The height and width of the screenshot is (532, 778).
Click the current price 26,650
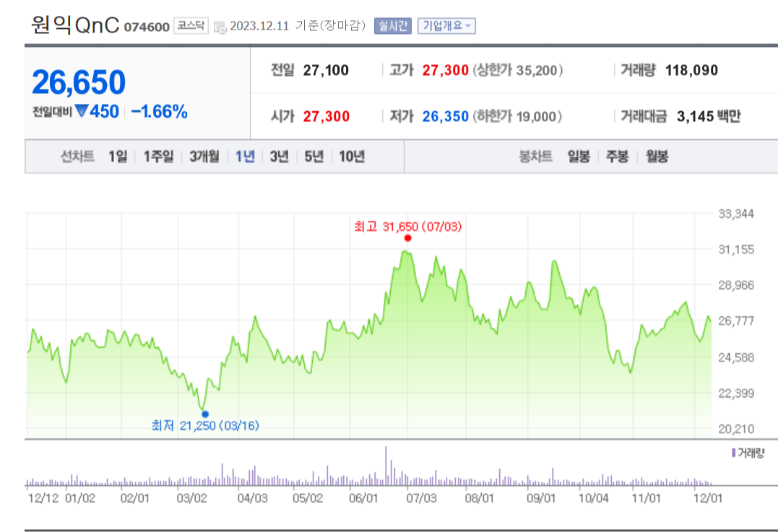tap(79, 82)
